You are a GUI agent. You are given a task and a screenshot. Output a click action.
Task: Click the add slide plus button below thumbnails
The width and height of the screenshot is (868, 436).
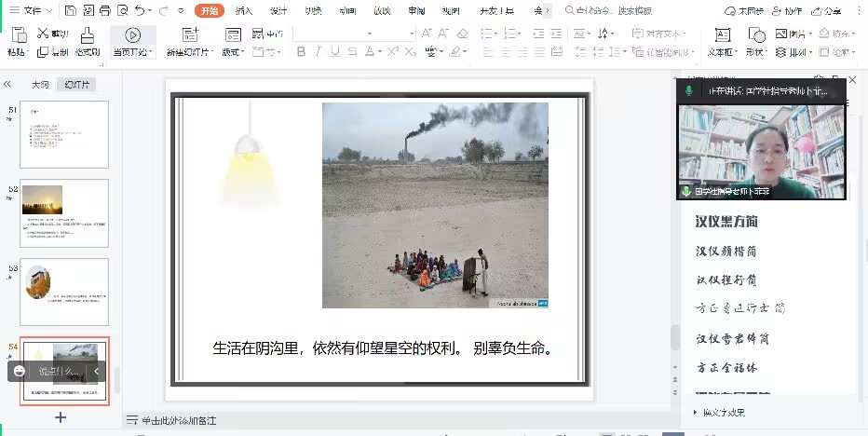pos(61,417)
